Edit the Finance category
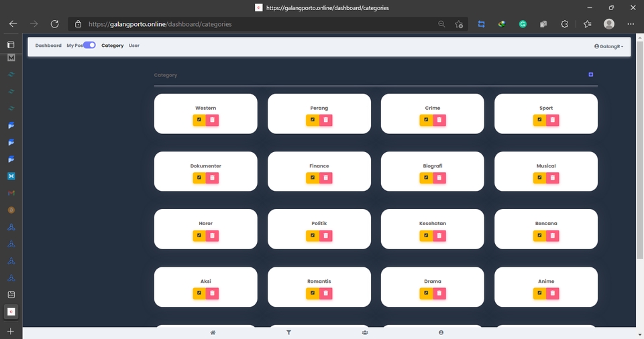Viewport: 644px width, 339px height. (x=313, y=178)
